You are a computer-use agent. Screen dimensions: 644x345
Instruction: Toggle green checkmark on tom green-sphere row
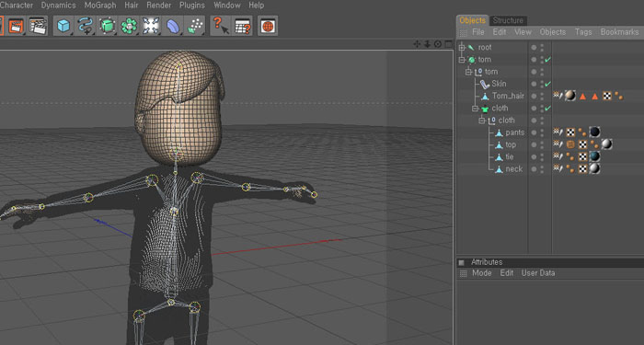[547, 60]
